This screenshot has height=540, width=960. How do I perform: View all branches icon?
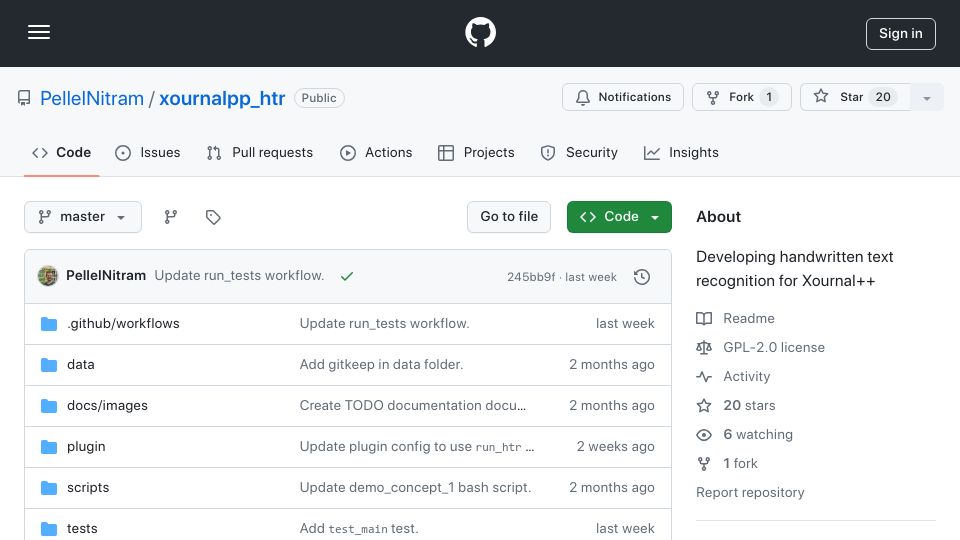171,217
